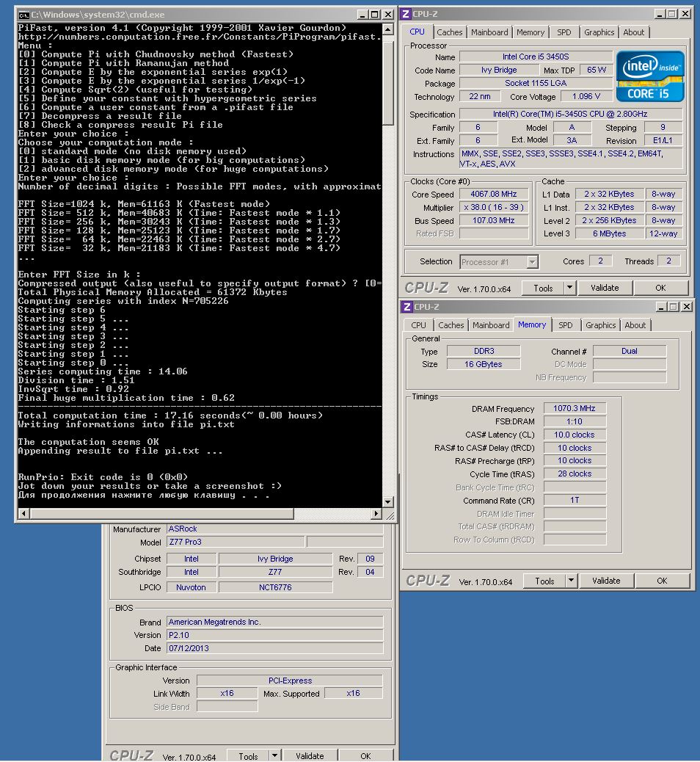Click Tools button in Mainboard CPU-Z window
The image size is (700, 762).
pos(248,756)
